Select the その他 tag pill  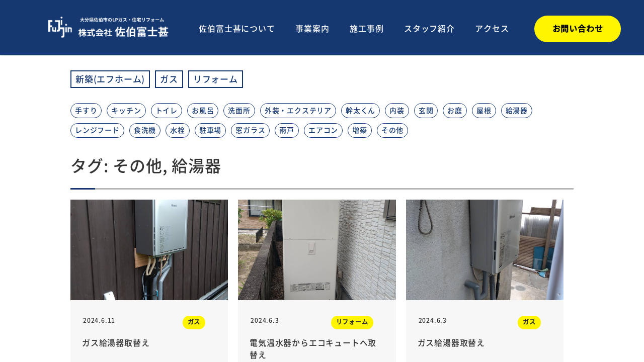[392, 131]
